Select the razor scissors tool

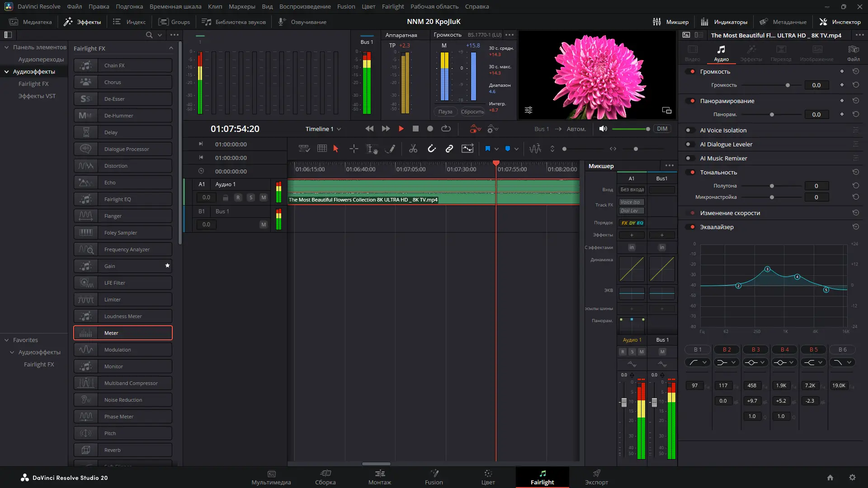point(413,149)
